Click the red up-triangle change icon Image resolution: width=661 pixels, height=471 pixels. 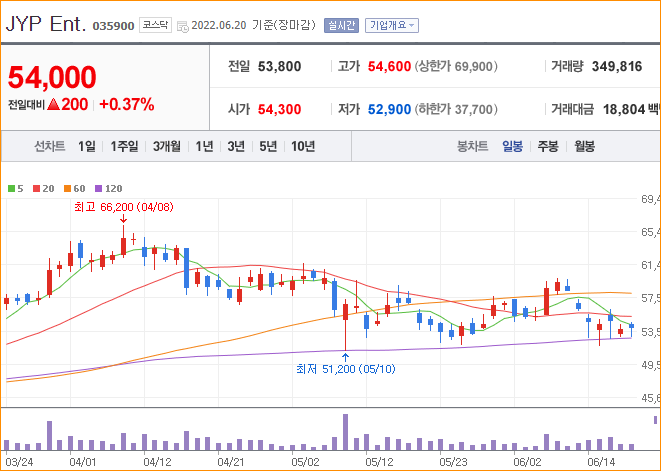click(x=53, y=104)
